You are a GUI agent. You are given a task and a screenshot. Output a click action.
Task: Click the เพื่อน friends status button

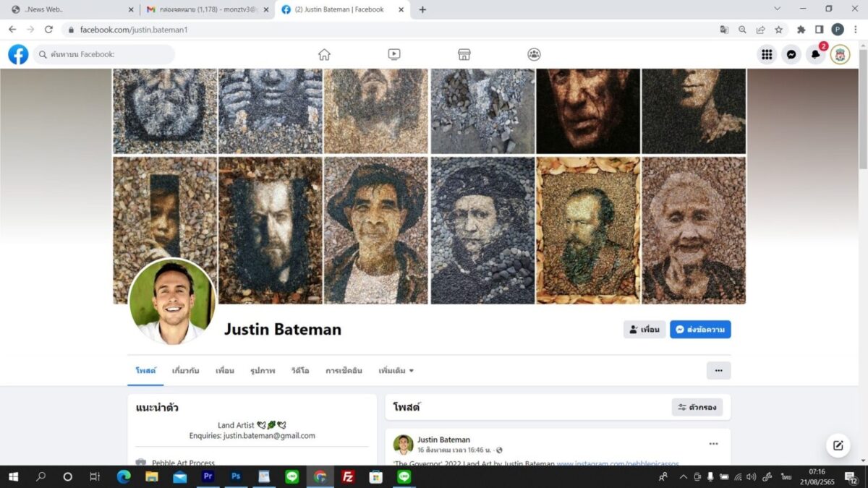pyautogui.click(x=644, y=330)
